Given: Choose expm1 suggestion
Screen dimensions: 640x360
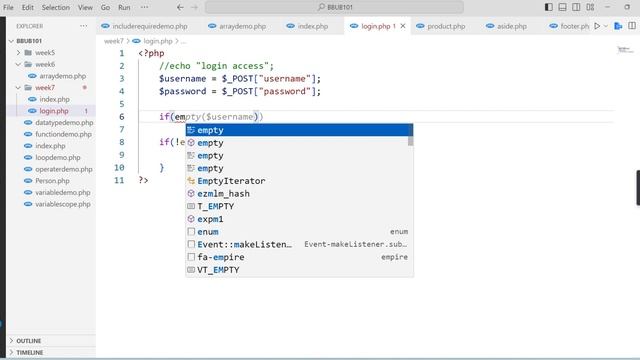Looking at the screenshot, I should coord(299,219).
